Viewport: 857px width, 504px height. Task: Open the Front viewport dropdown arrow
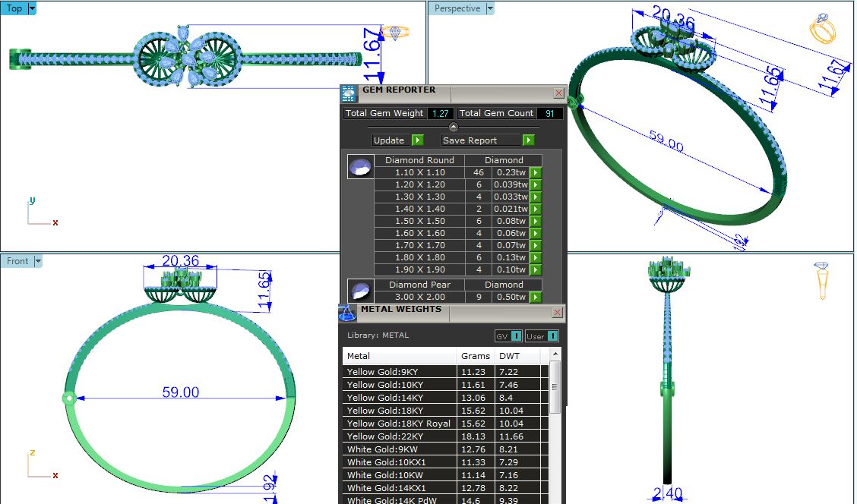tap(38, 261)
